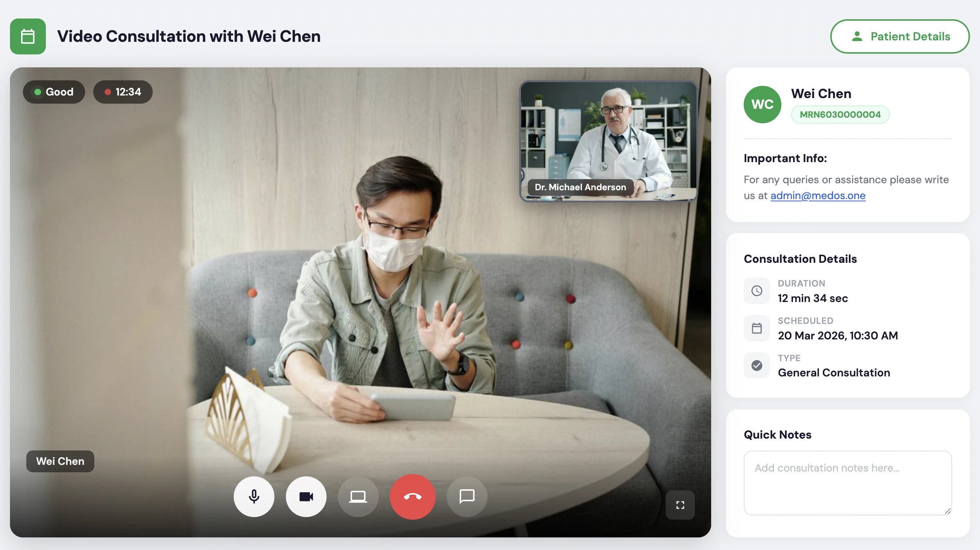980x550 pixels.
Task: Click the MRN6030000004 badge
Action: (839, 115)
